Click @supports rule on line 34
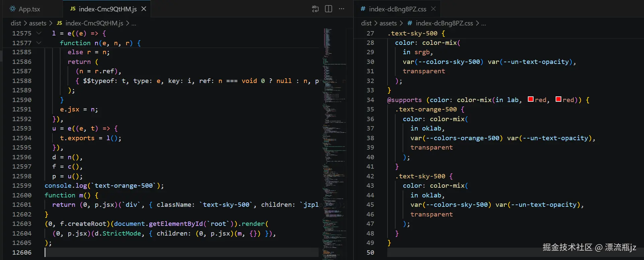 (x=404, y=100)
